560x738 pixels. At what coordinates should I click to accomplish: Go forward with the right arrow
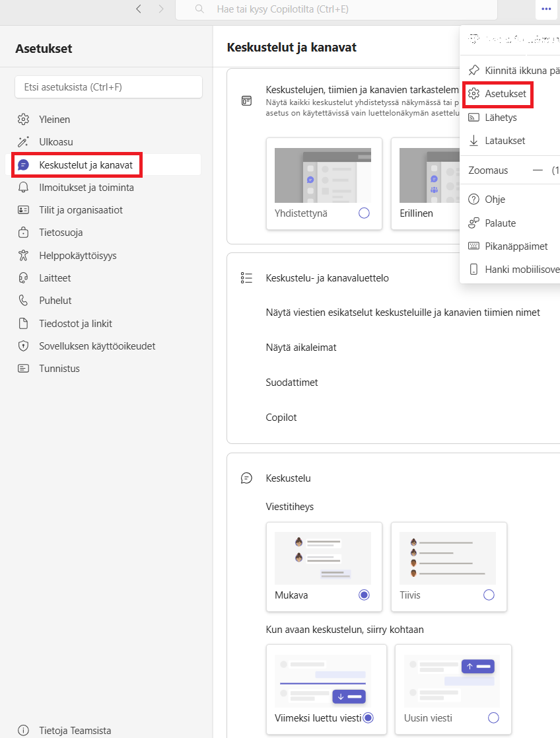pyautogui.click(x=161, y=9)
